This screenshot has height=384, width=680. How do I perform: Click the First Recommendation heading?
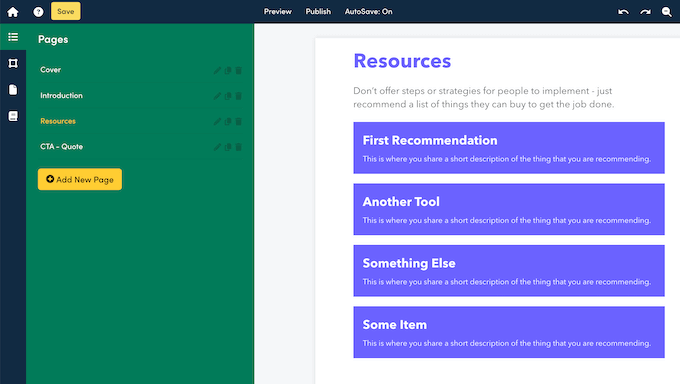pyautogui.click(x=430, y=140)
